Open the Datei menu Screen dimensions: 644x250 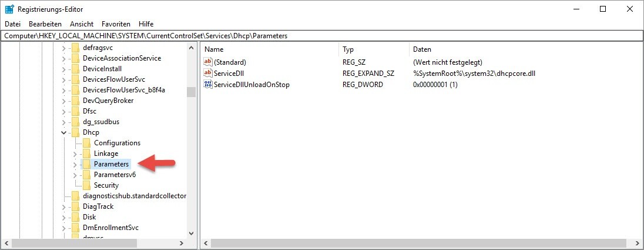coord(12,24)
